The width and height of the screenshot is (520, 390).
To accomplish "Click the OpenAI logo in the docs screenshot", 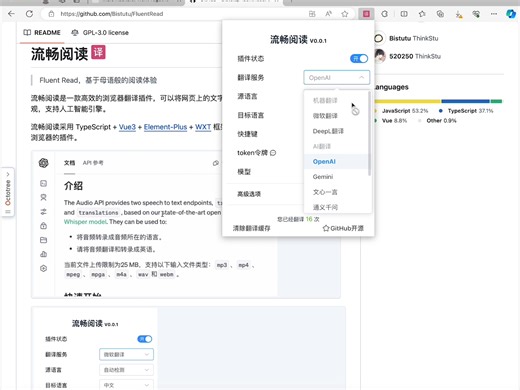I will point(44,163).
